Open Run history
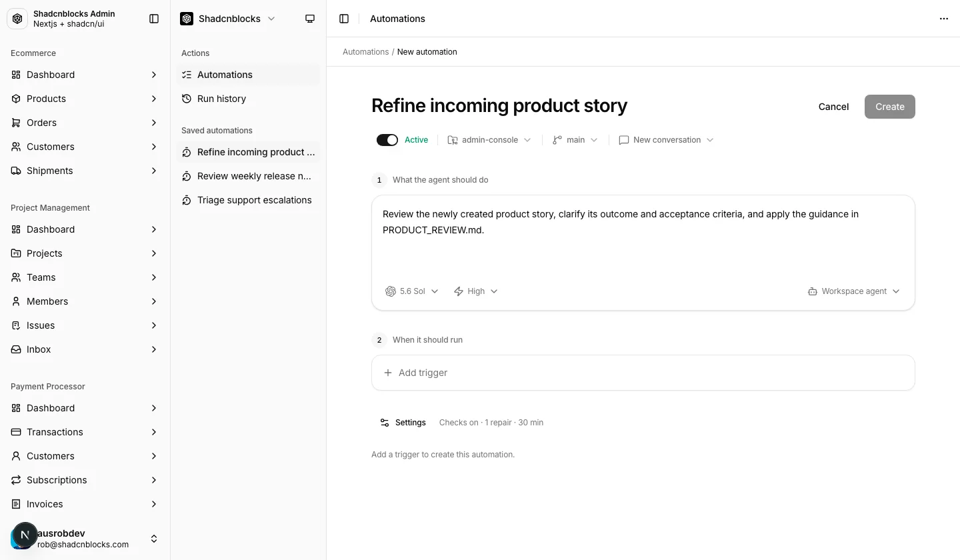This screenshot has width=960, height=560. [x=248, y=99]
